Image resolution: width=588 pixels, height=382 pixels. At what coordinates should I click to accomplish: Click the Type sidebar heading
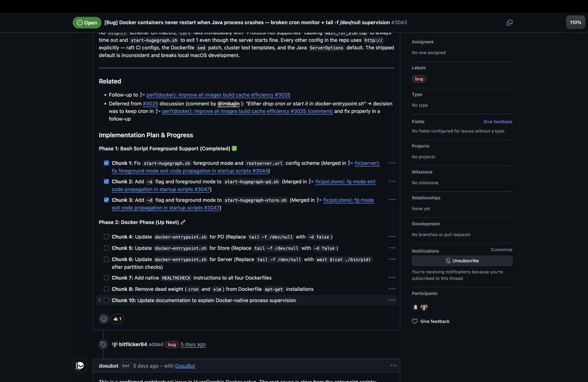[x=417, y=94]
